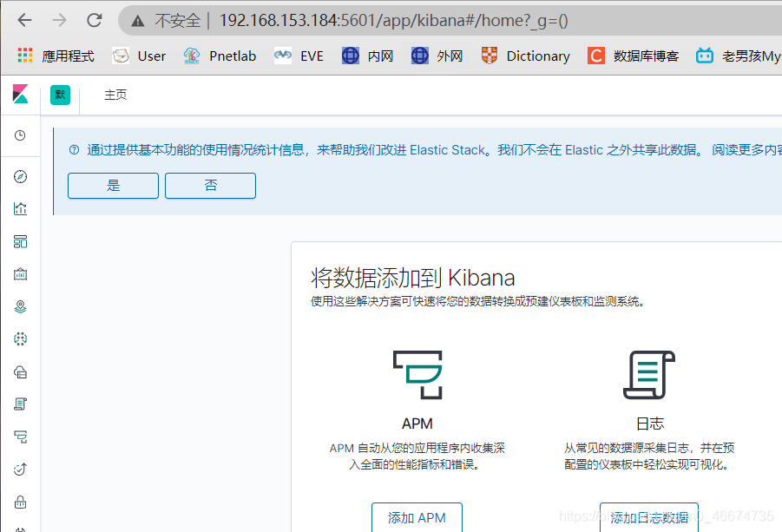This screenshot has height=532, width=782.
Task: Open the 外网 bookmark
Action: pyautogui.click(x=437, y=56)
